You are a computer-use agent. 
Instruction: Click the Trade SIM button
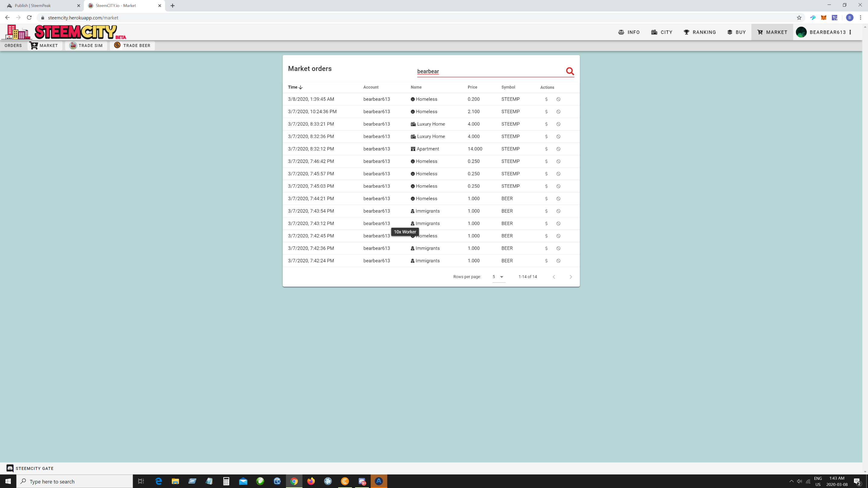tap(86, 45)
